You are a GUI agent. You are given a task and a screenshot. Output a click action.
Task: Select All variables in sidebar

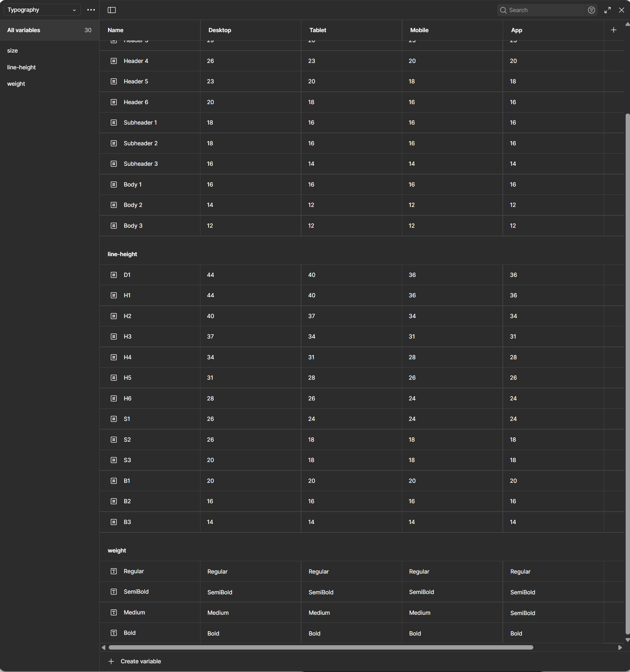click(x=24, y=30)
